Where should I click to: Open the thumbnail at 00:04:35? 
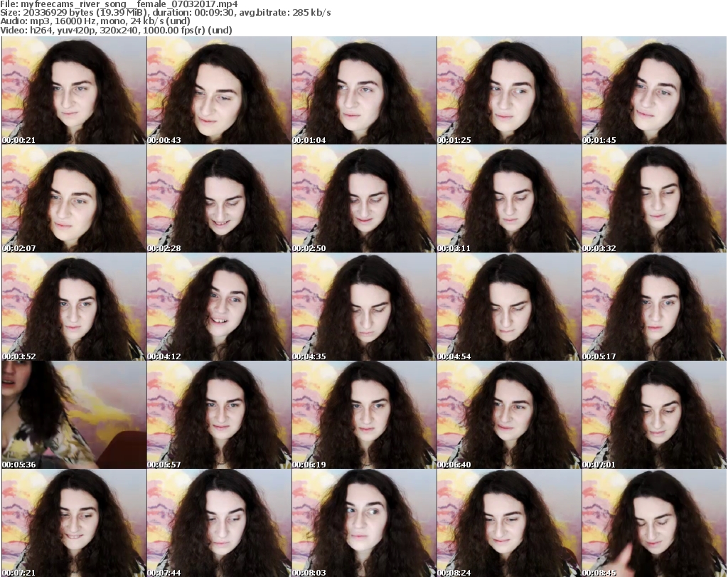[x=364, y=307]
